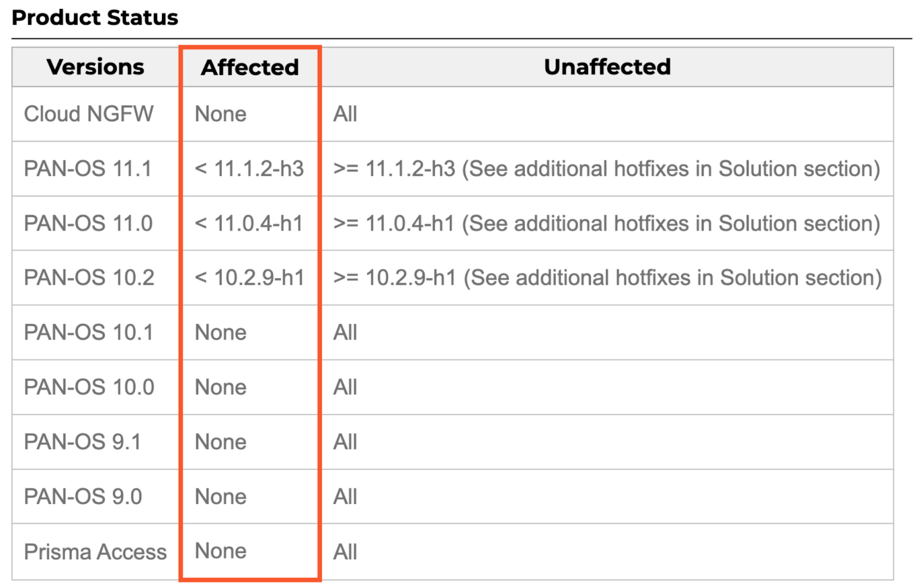
Task: Select the Versions column header
Action: 95,67
